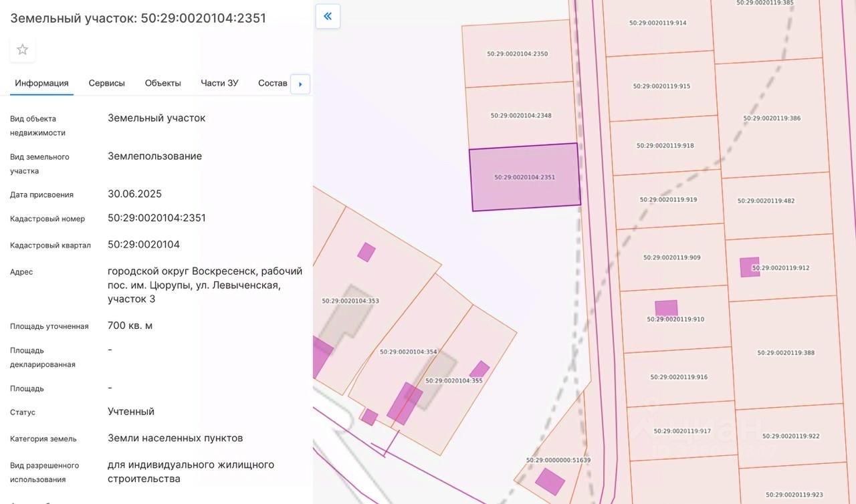Select parcel 50:29:0020119:912 on map
Viewport: 856px width, 504px height.
780,268
